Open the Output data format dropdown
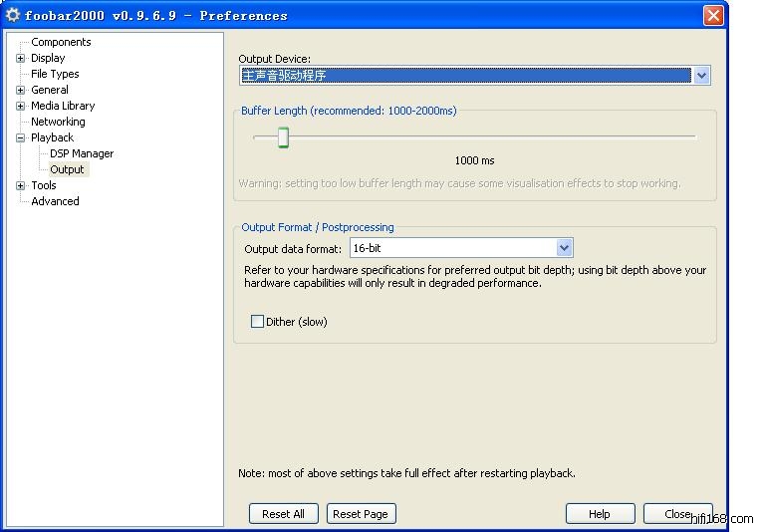This screenshot has height=532, width=764. [x=564, y=248]
